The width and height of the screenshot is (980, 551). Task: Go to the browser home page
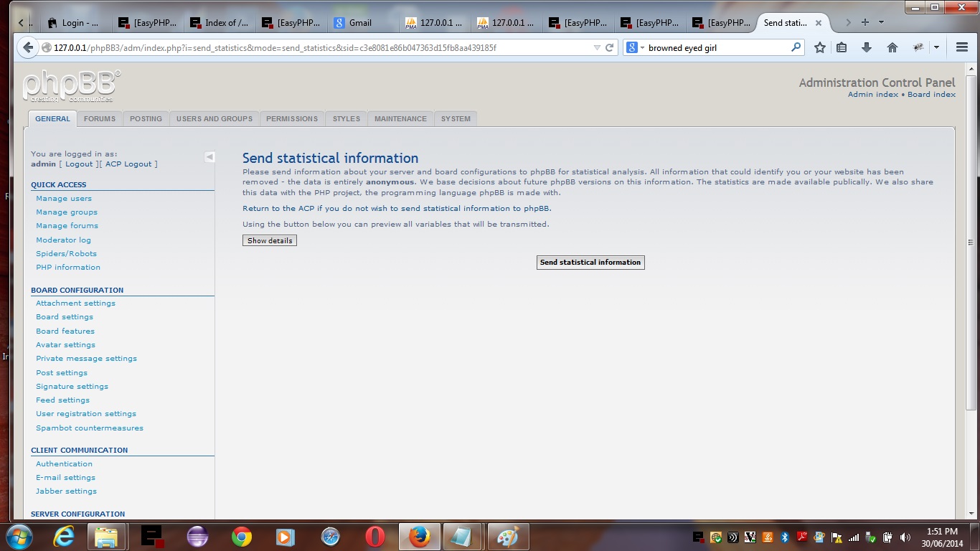pyautogui.click(x=892, y=48)
